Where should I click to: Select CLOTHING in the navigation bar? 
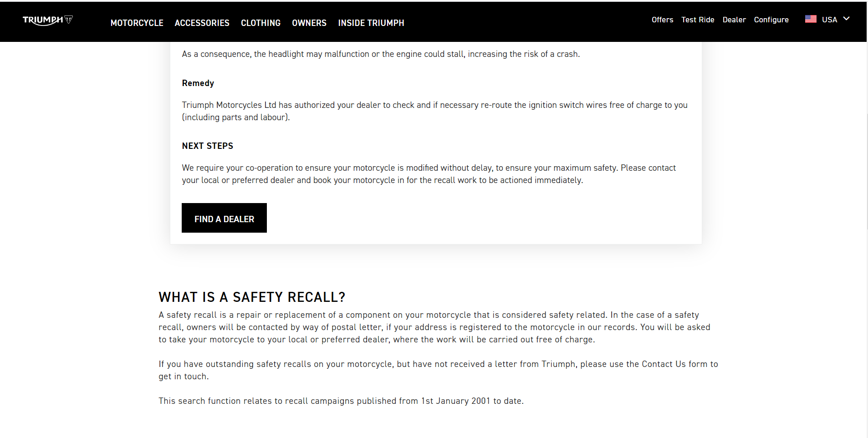pyautogui.click(x=260, y=23)
